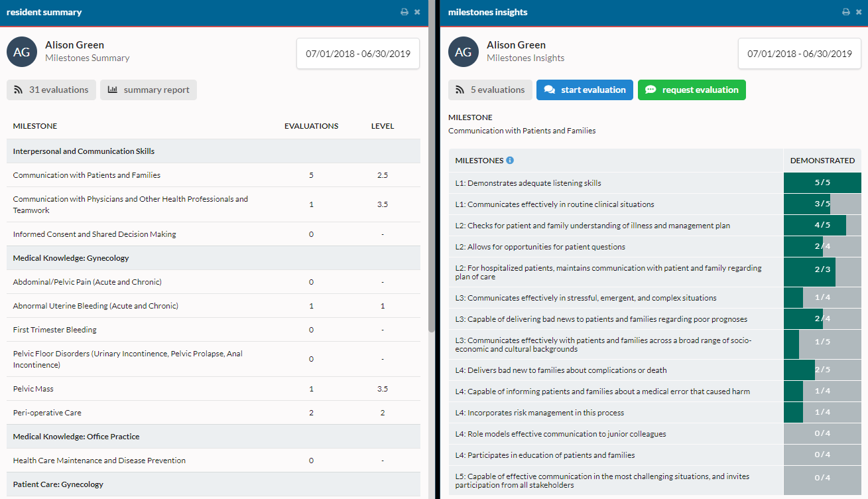Open the summary report
This screenshot has height=499, width=868.
click(x=149, y=90)
